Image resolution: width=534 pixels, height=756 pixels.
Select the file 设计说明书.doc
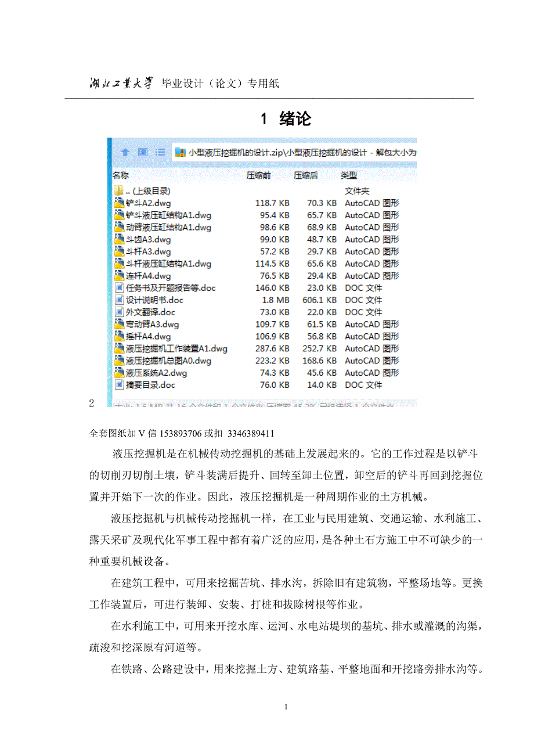155,300
